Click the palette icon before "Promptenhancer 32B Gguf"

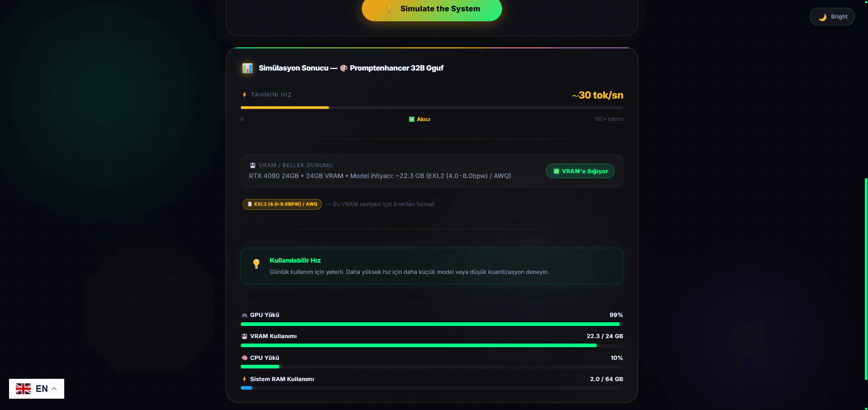click(x=343, y=68)
